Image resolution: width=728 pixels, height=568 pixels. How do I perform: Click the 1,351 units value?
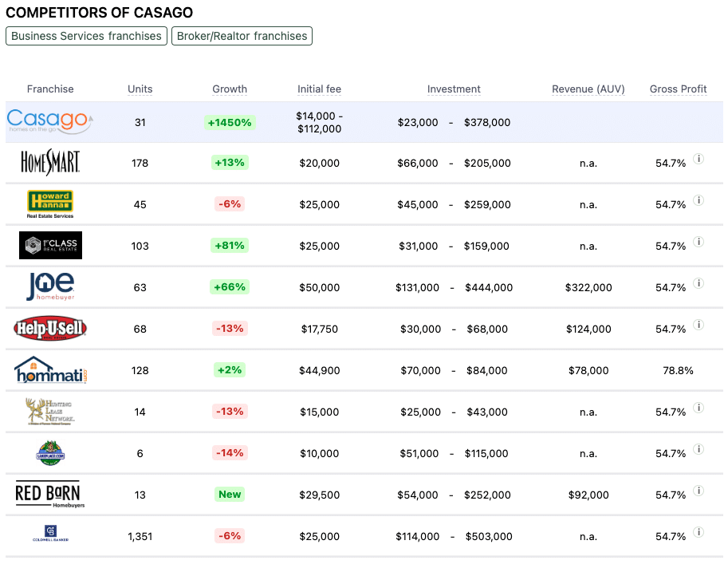pos(140,536)
